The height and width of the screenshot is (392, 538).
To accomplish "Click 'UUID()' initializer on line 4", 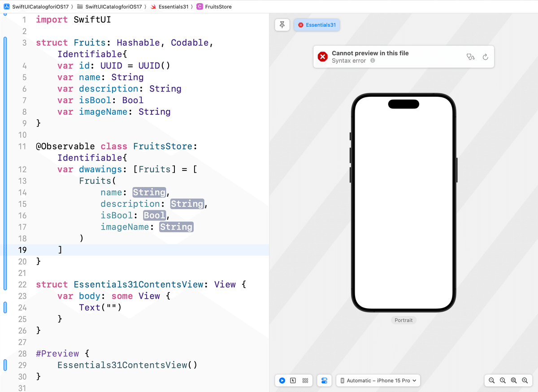I will 155,65.
